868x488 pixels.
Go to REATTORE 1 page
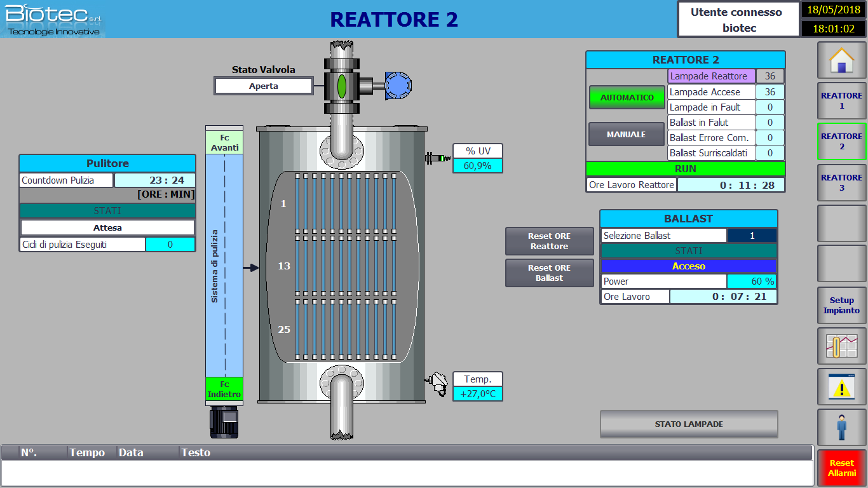[x=841, y=100]
